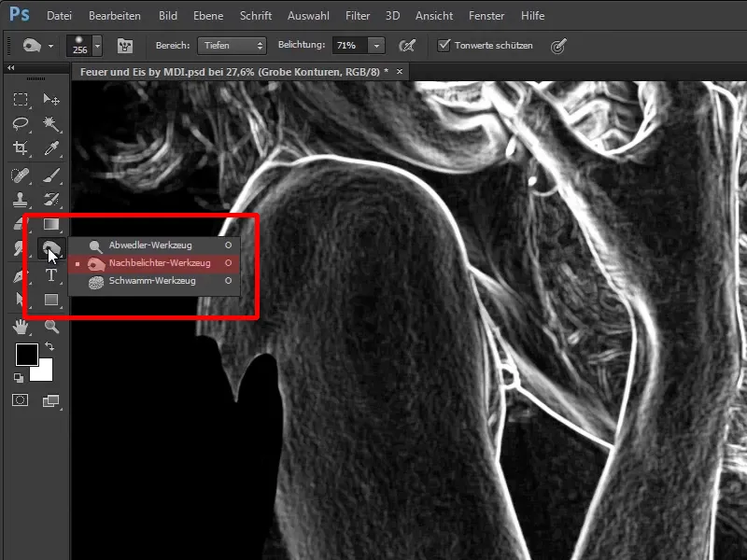Screen dimensions: 747x560
Task: Open the brush panel toggle icon
Action: point(125,46)
